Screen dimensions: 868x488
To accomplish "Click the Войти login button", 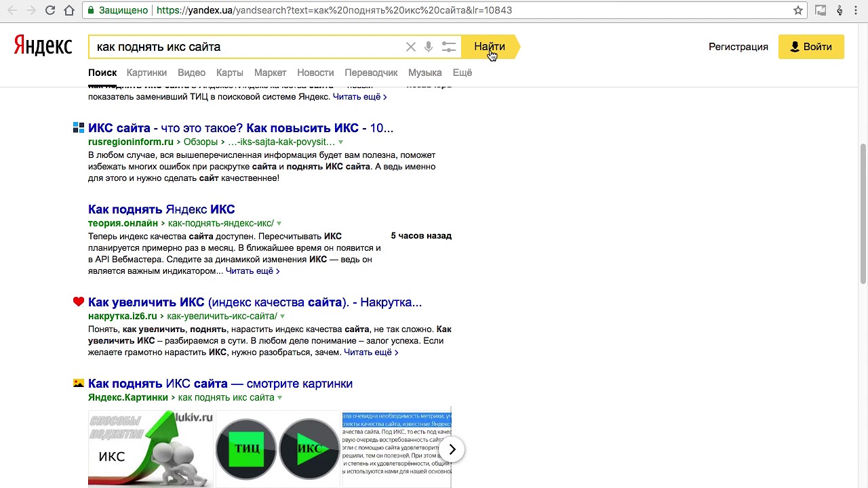I will tap(811, 47).
